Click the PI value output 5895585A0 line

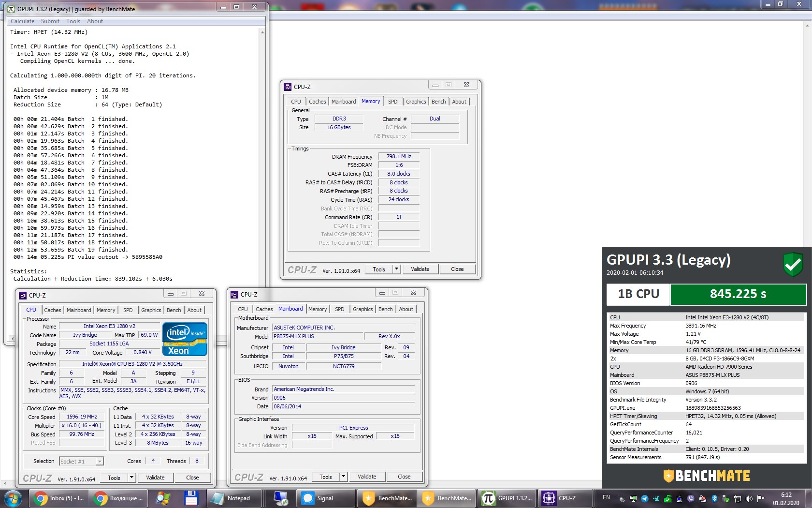[88, 257]
